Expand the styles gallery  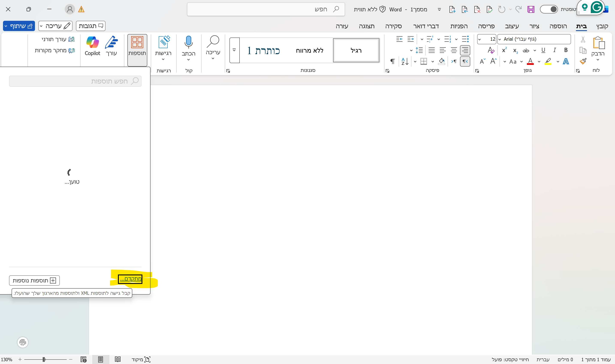(x=234, y=50)
